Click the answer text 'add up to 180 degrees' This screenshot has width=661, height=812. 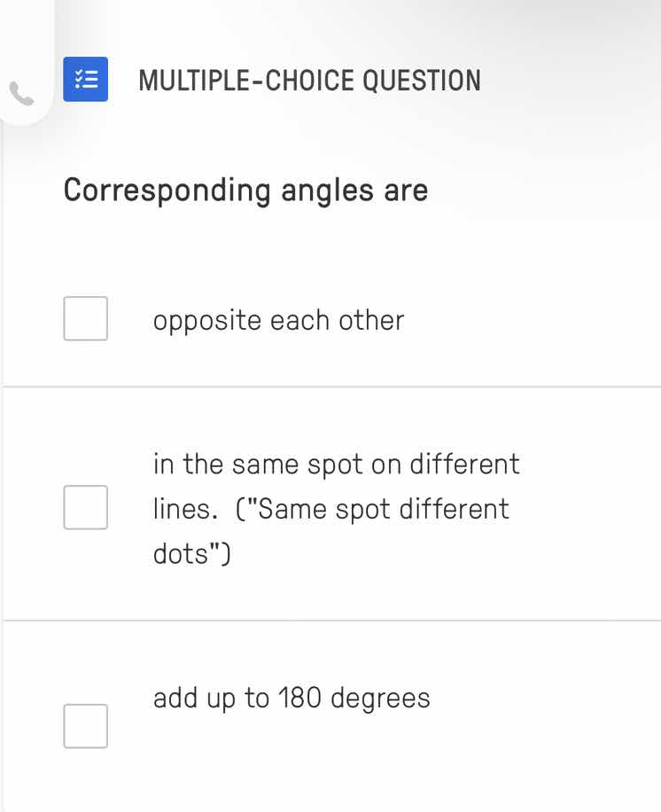coord(292,698)
